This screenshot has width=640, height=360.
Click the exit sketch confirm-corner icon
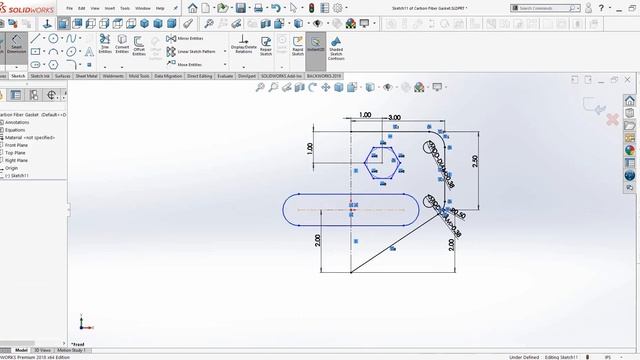tap(594, 106)
